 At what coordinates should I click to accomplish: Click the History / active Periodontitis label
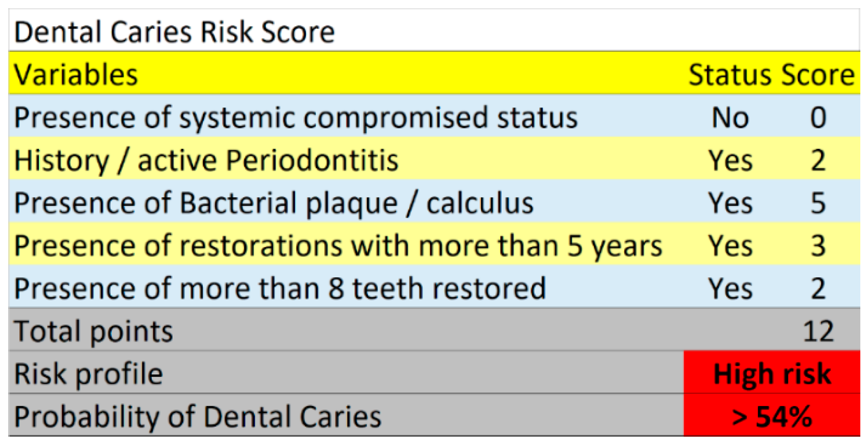tap(206, 161)
